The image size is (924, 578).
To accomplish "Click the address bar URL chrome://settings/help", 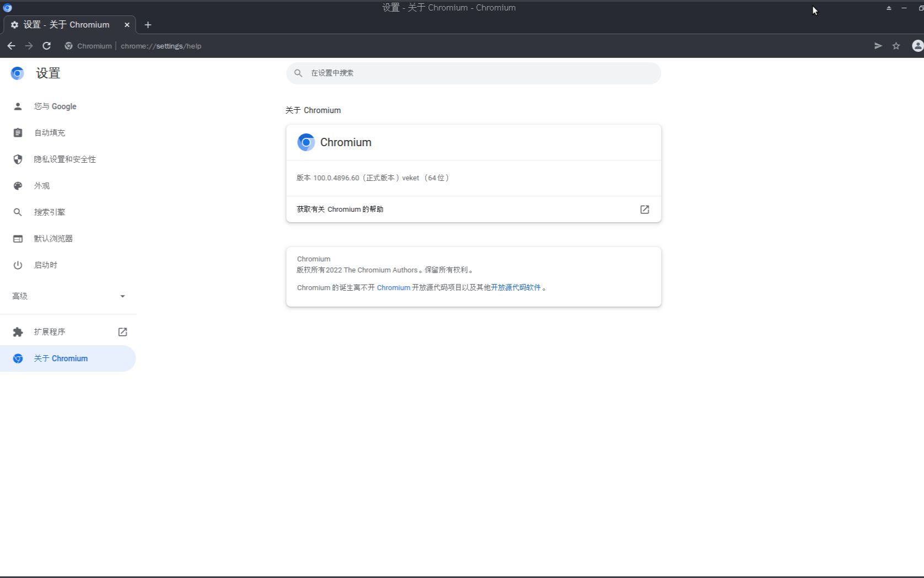I will [161, 46].
